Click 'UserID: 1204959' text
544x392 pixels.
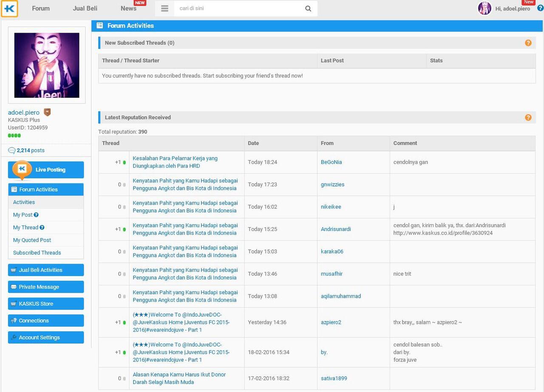click(x=28, y=127)
